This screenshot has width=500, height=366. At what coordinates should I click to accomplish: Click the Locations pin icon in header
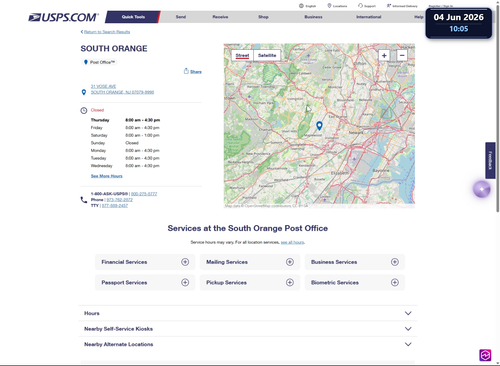[329, 6]
